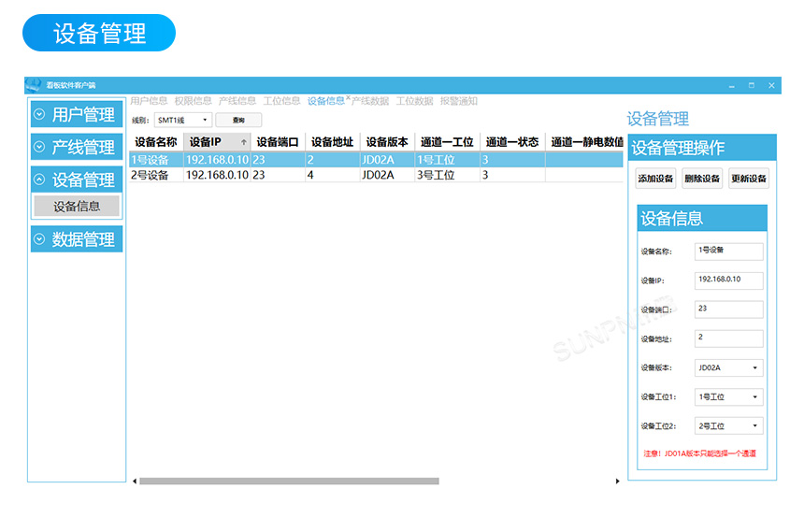Click the 数据管理 chevron icon
This screenshot has height=532, width=804.
(39, 239)
